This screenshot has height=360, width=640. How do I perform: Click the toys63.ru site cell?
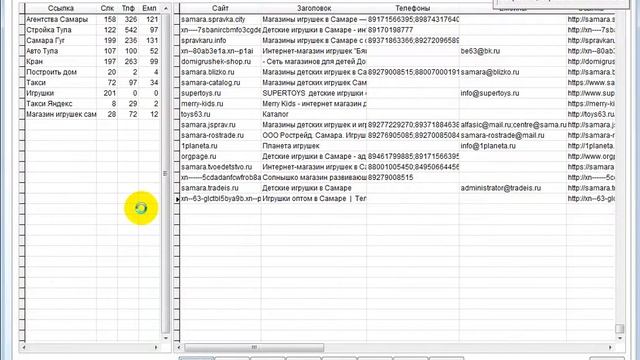220,115
